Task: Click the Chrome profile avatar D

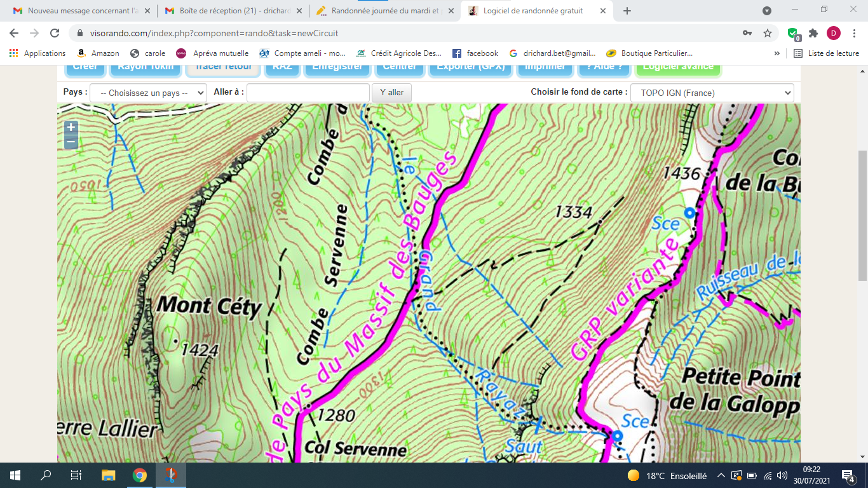Action: tap(833, 33)
